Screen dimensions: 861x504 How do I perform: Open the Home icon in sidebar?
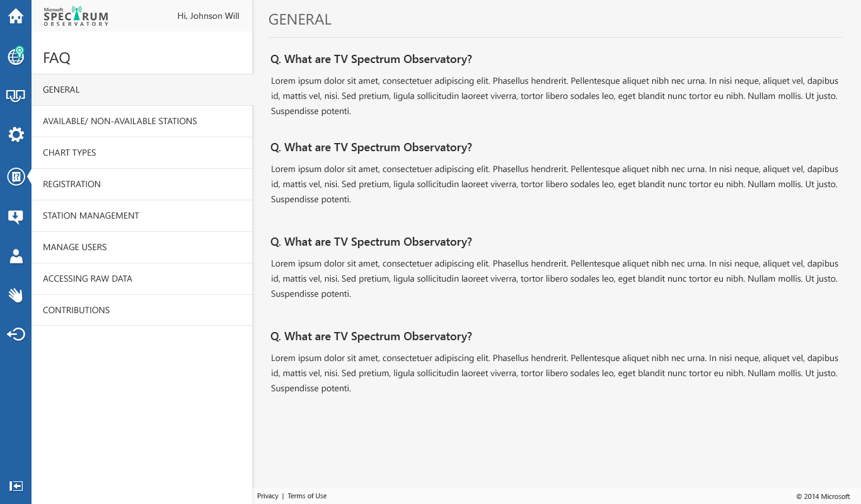pos(16,16)
